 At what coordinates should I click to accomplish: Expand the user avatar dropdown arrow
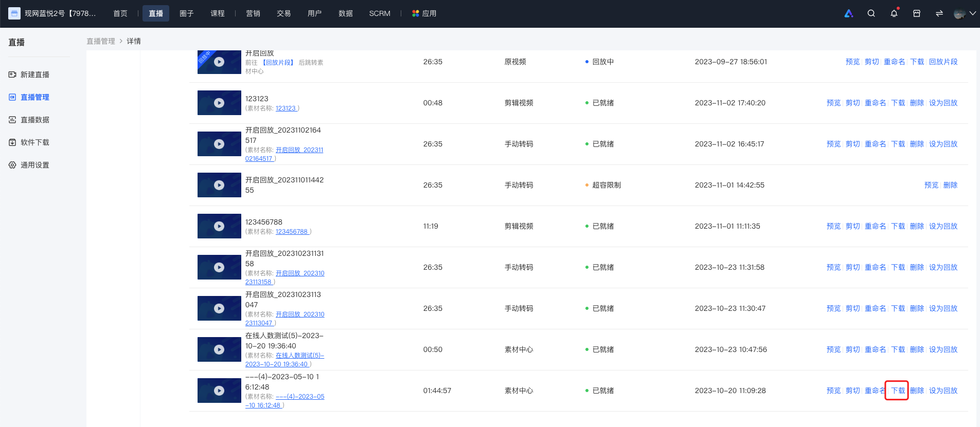coord(972,13)
